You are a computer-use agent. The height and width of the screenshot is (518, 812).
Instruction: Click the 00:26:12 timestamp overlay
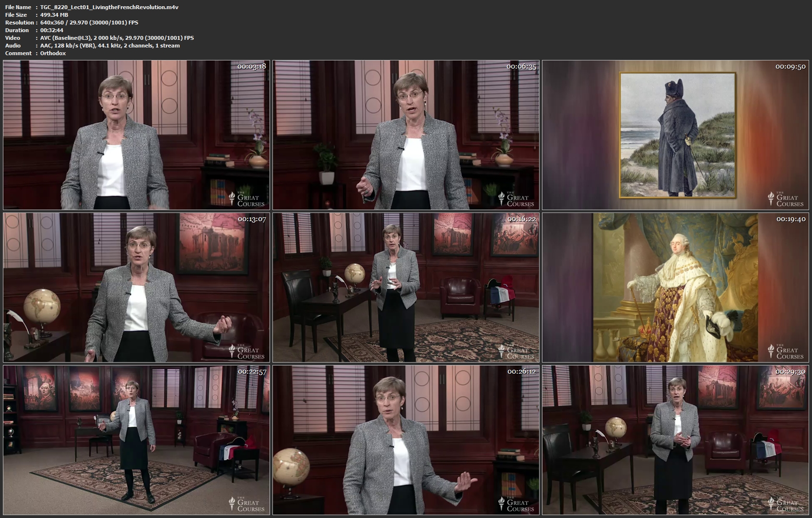pos(521,372)
